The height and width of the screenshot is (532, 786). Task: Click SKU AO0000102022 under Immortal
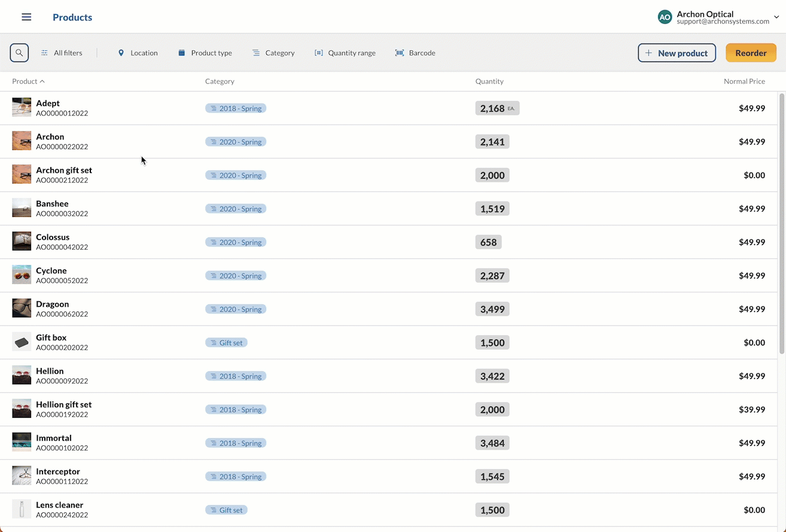[x=62, y=448]
